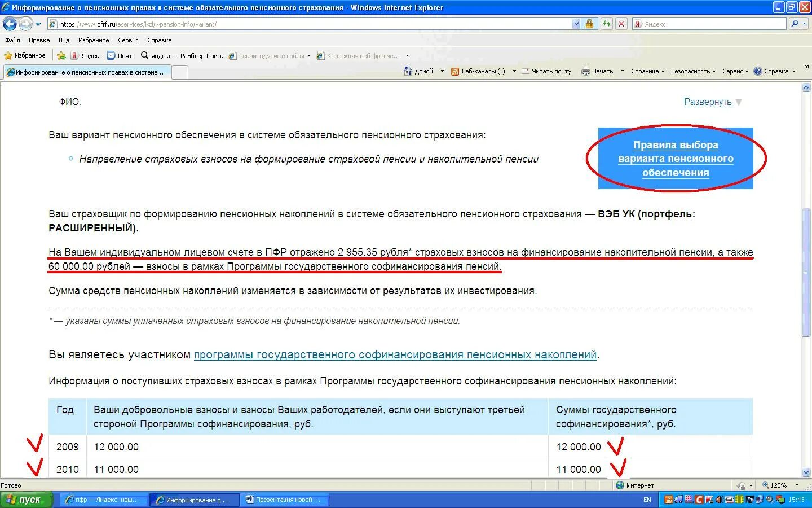Open the Избранное menu in menu bar

[94, 40]
